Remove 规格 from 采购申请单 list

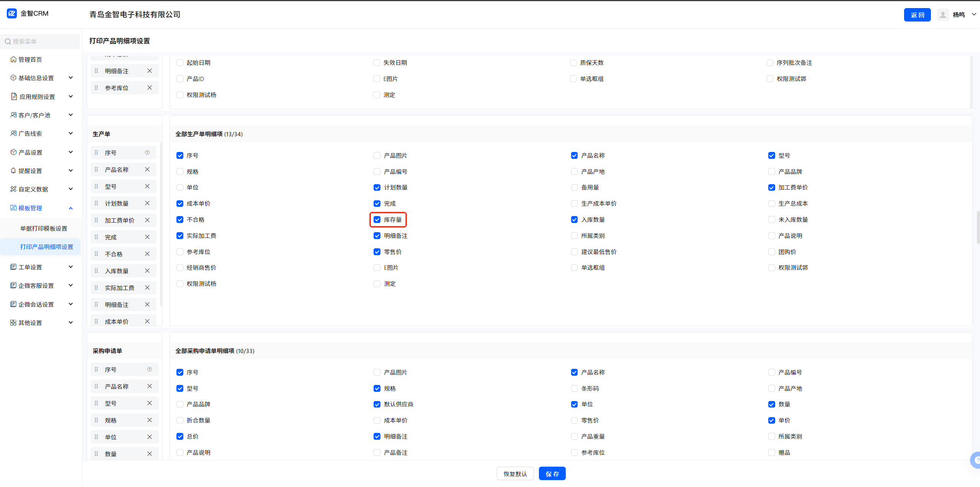[150, 420]
